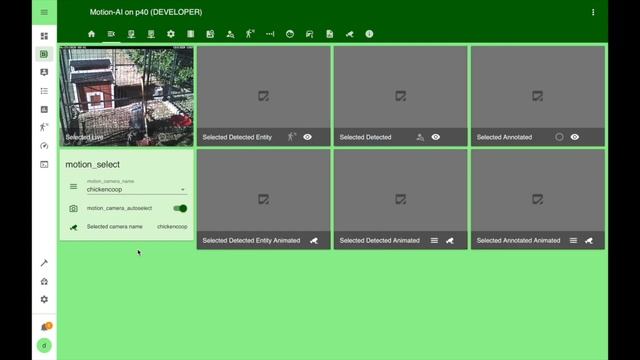Open the user profile avatar

point(44,346)
